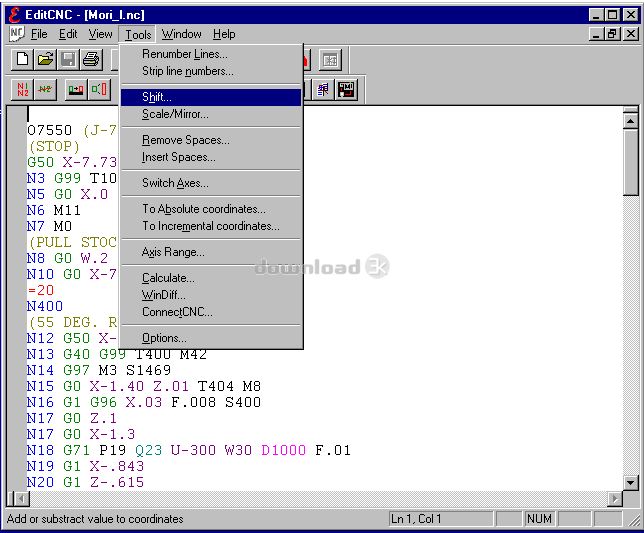Click the NUM status bar indicator

click(x=539, y=519)
